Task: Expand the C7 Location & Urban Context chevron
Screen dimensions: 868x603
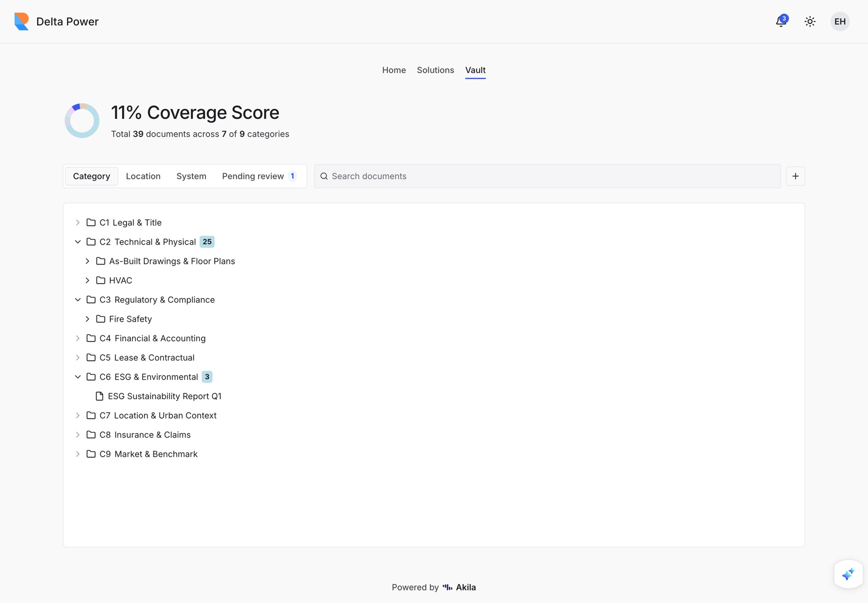Action: pyautogui.click(x=78, y=415)
